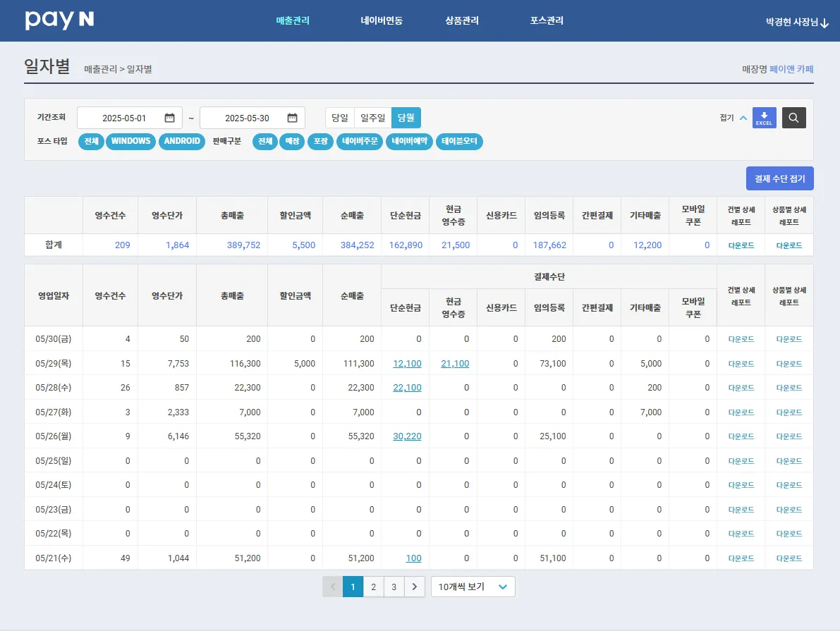Go to next page arrow in pagination
840x631 pixels.
click(x=415, y=587)
